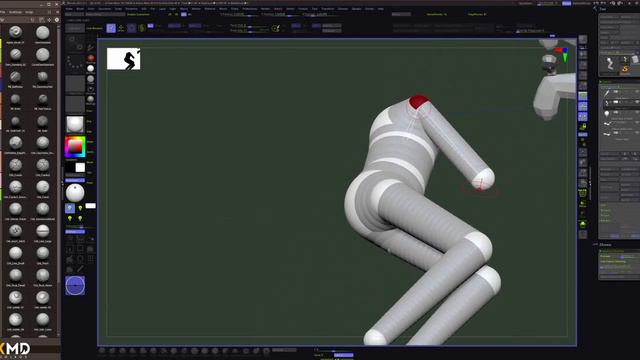Click the light direction sphere preview
This screenshot has height=360, width=640.
75,193
